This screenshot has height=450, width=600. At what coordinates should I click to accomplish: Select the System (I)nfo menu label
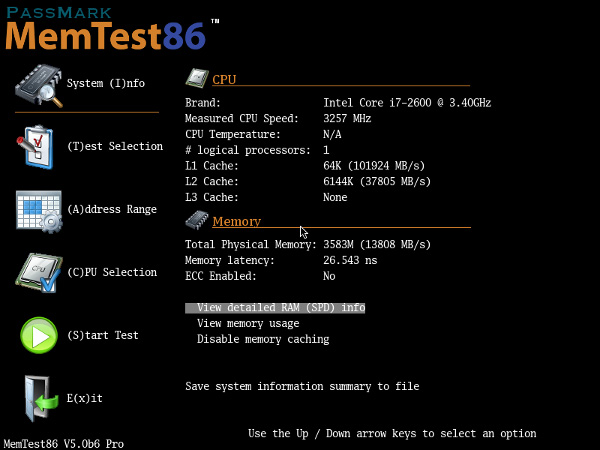point(106,83)
